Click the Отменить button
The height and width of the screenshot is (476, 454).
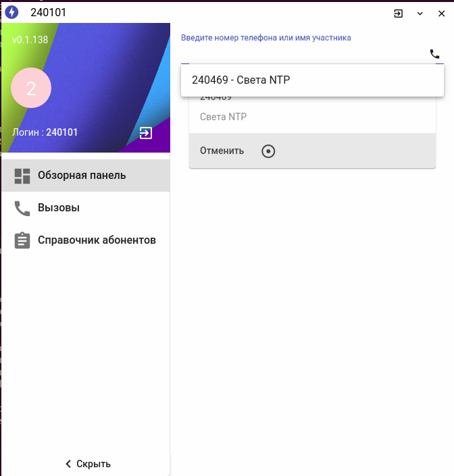point(222,151)
